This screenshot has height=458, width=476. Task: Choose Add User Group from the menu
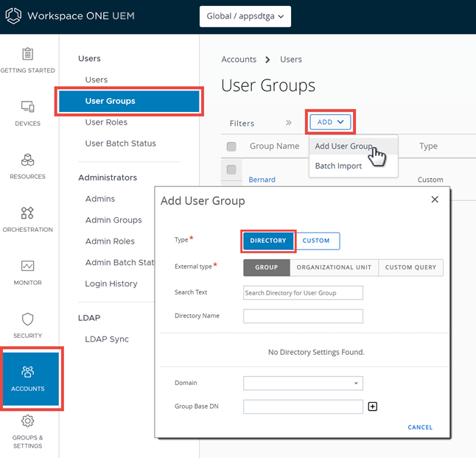354,147
